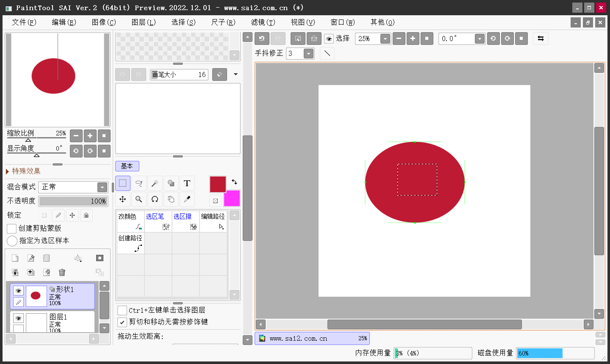Delete the layer with the trash icon
This screenshot has height=364, width=610.
click(x=62, y=273)
